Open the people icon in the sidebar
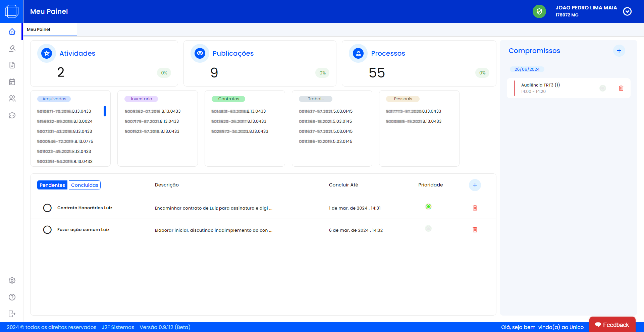The height and width of the screenshot is (332, 644). (12, 99)
